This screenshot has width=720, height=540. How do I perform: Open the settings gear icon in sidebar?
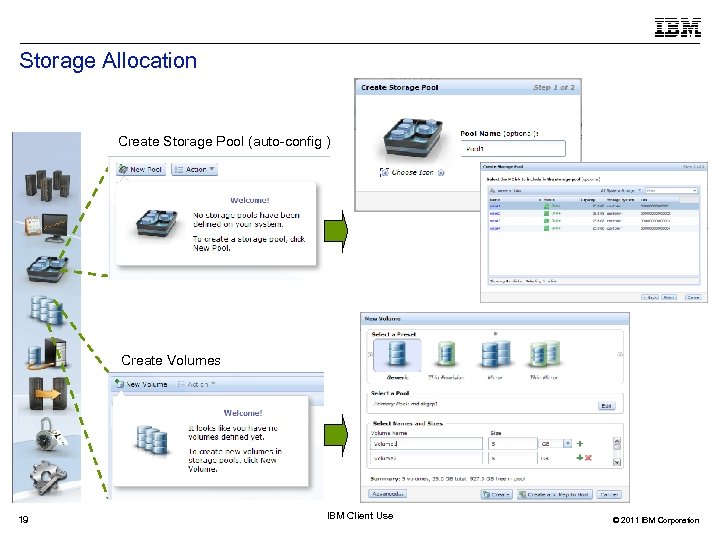click(x=48, y=476)
